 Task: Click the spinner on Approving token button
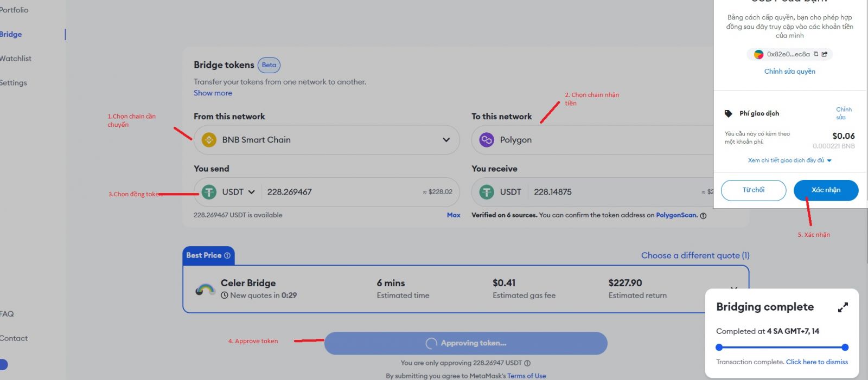(x=431, y=343)
